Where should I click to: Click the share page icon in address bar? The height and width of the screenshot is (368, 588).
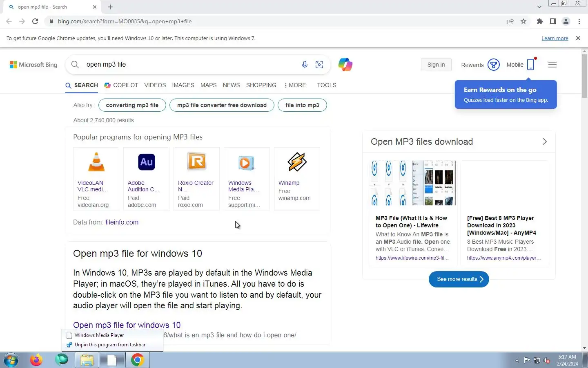coord(510,21)
